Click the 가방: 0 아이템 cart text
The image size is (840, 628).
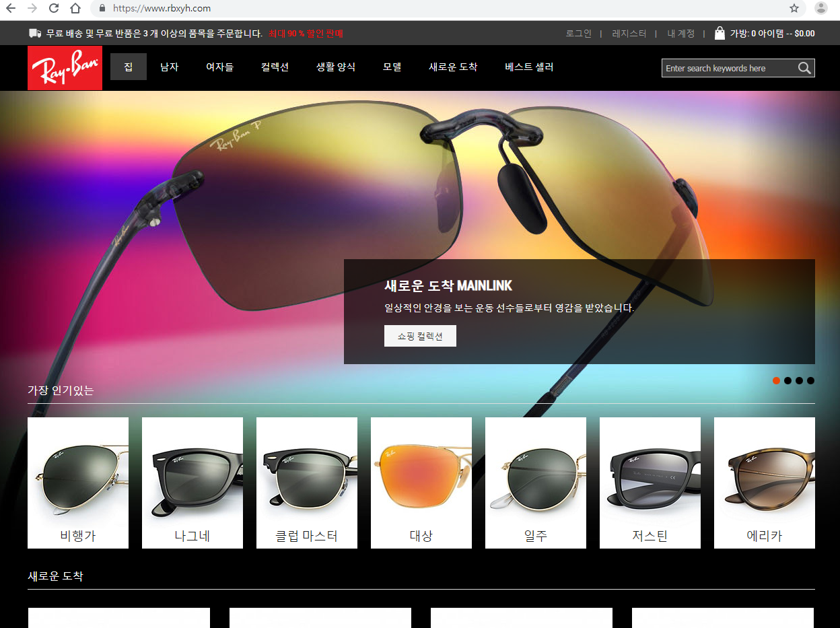[x=772, y=33]
